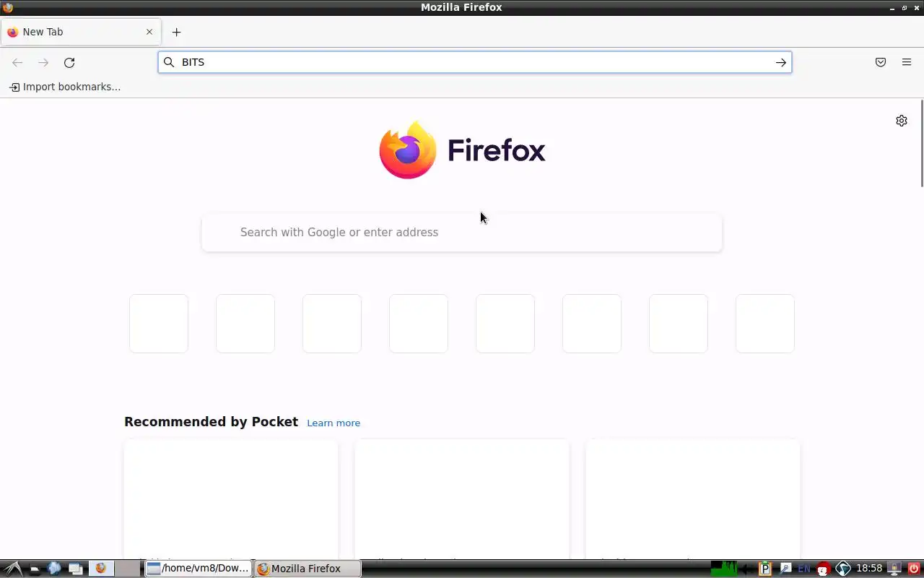
Task: Click lock screen monitor icon in tray
Action: point(894,569)
